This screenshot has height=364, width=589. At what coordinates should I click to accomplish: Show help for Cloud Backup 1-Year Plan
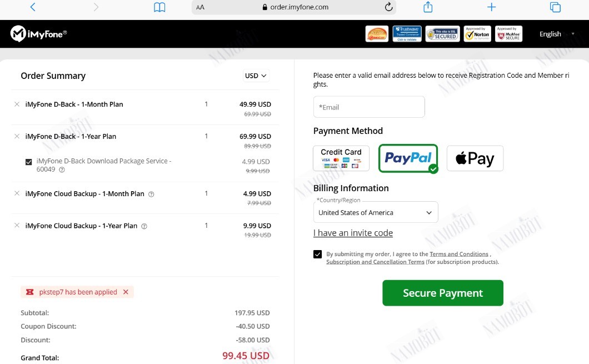[144, 226]
